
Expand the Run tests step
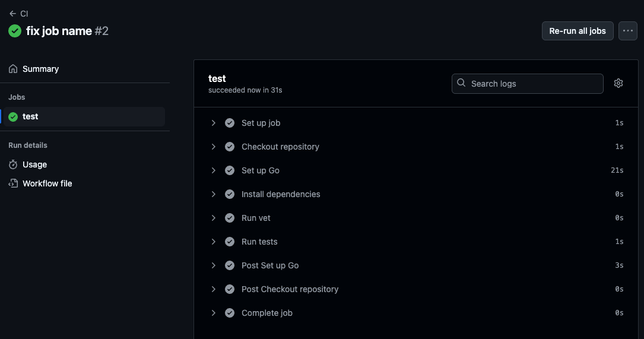(x=214, y=242)
